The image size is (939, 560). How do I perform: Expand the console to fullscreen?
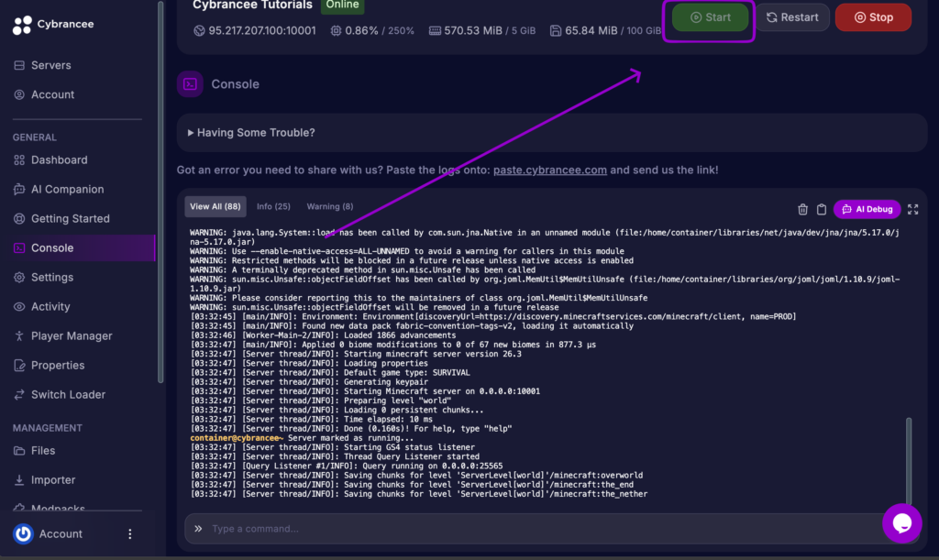pos(912,209)
